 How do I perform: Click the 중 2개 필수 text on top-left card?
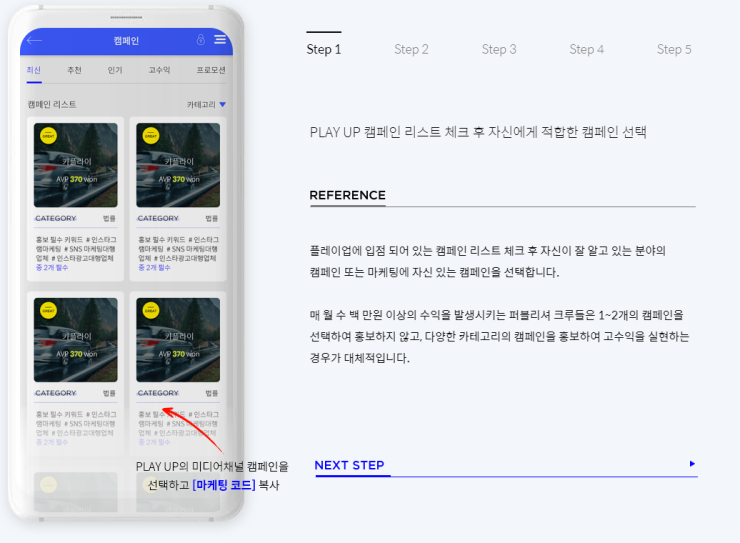click(52, 267)
